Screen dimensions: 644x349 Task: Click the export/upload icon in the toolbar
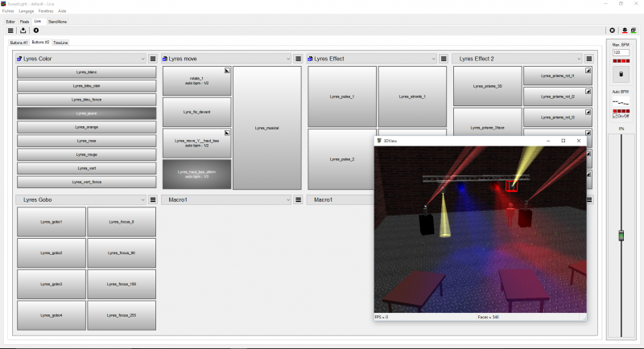pyautogui.click(x=23, y=30)
